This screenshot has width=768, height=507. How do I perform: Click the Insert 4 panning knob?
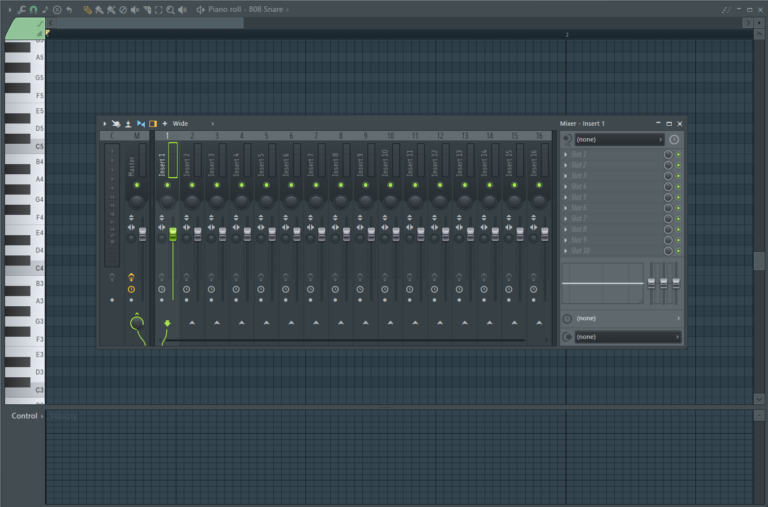coord(241,201)
